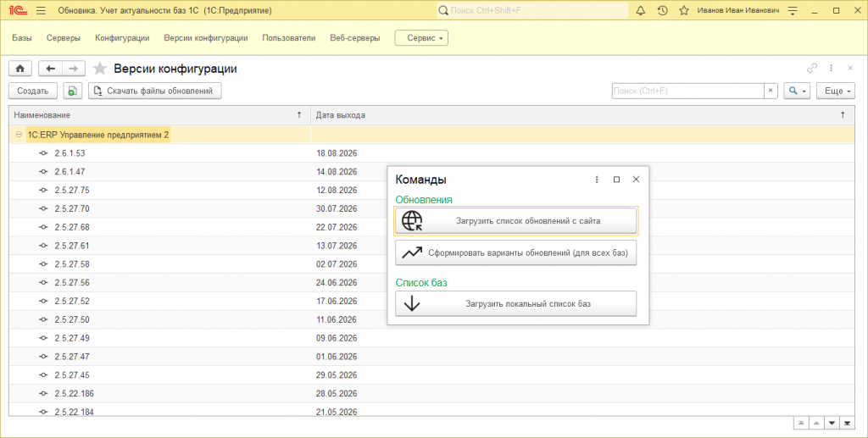Navigate forward with right arrow
868x438 pixels.
tap(74, 69)
